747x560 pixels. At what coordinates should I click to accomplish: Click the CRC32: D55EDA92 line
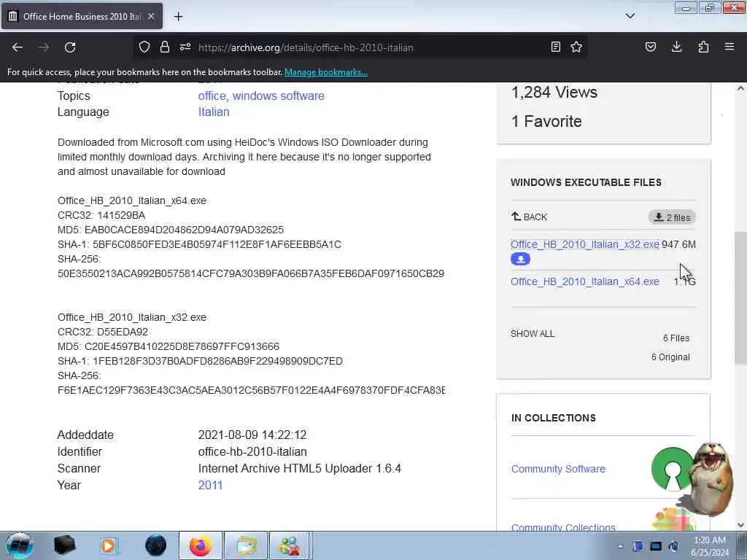tap(103, 332)
